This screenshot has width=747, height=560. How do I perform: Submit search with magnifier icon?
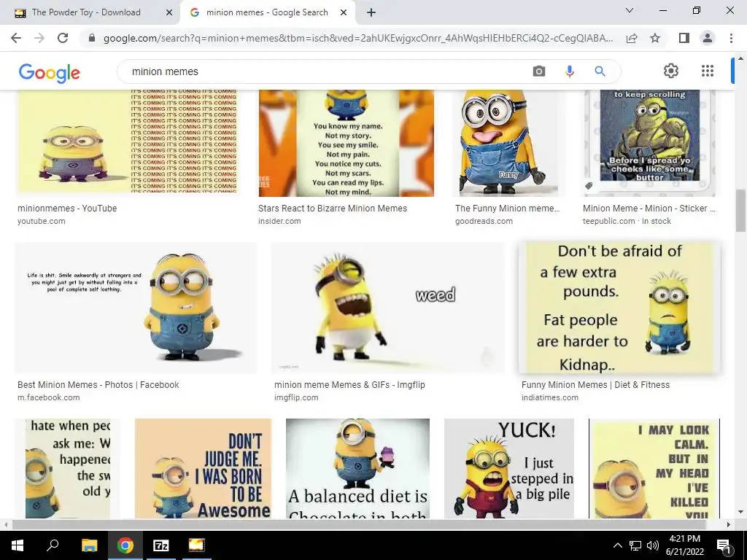pos(600,71)
